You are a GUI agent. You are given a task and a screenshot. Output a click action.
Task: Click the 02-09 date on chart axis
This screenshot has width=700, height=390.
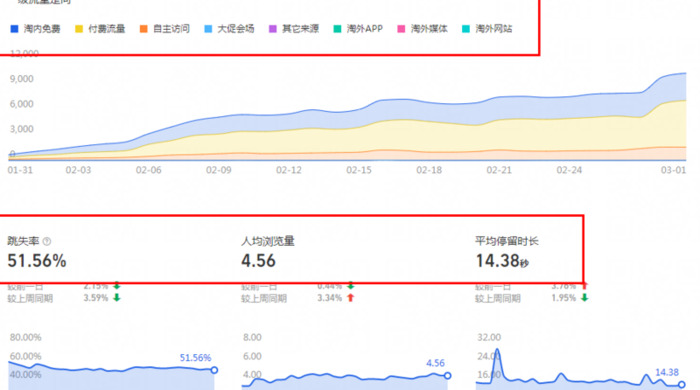coord(218,170)
